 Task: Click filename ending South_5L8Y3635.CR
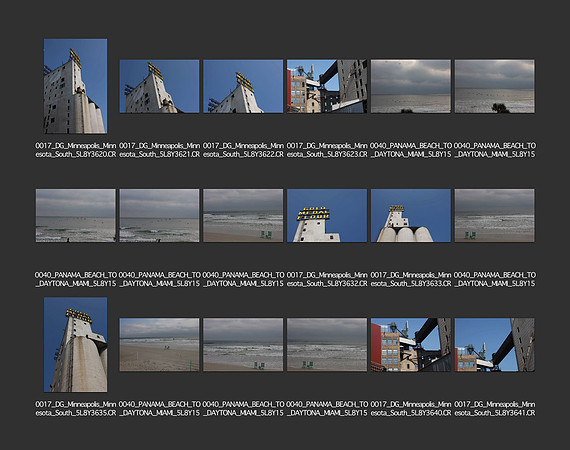(76, 409)
